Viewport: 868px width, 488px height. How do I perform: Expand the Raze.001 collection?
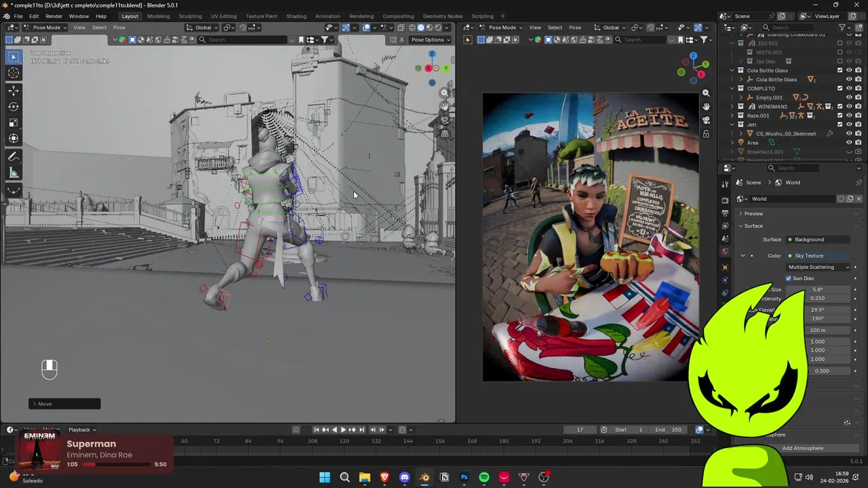[x=732, y=115]
